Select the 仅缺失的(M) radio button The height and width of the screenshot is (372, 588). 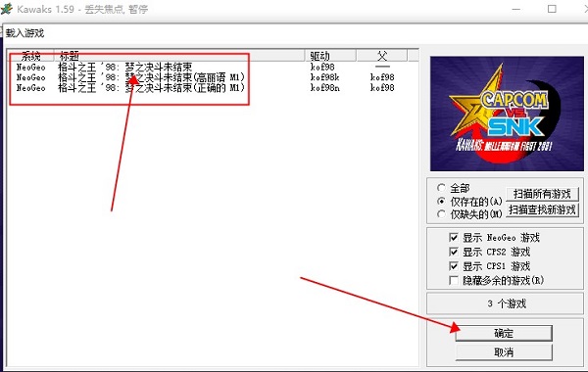[441, 214]
